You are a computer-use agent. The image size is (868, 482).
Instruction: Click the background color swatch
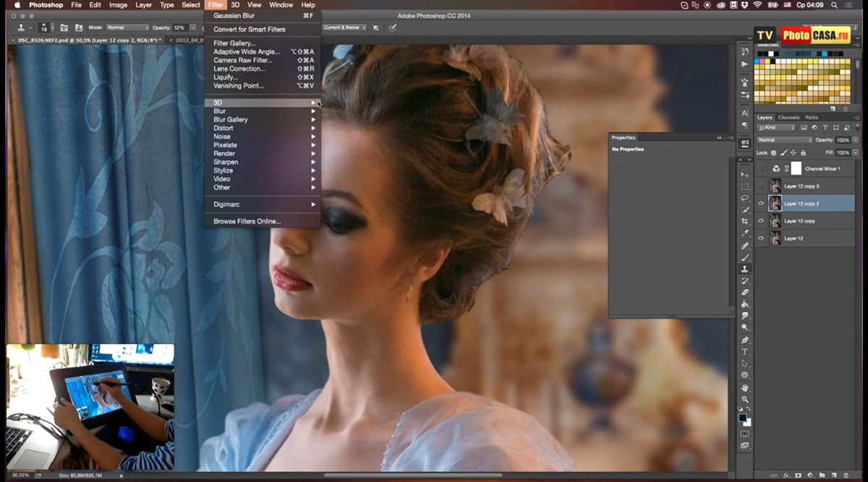[x=748, y=423]
